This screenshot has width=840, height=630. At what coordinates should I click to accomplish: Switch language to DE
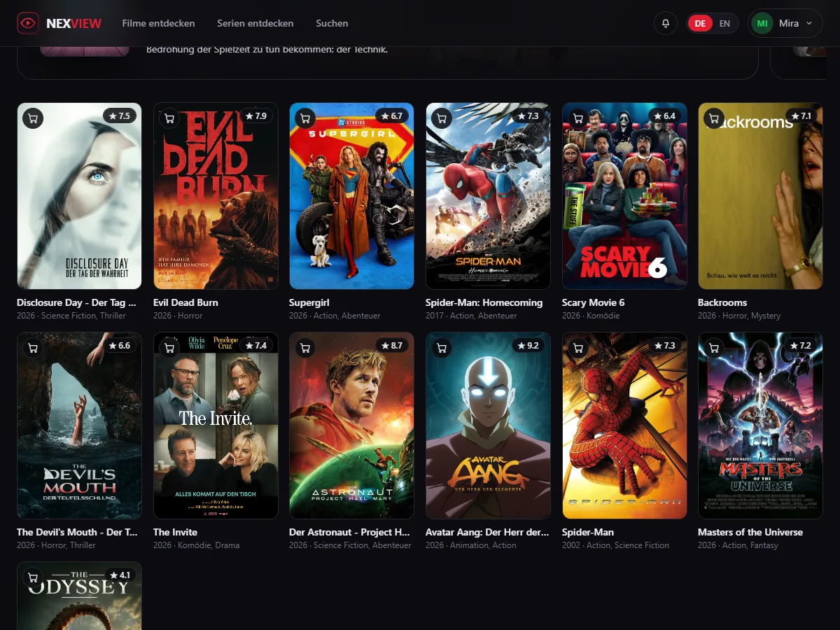coord(700,23)
